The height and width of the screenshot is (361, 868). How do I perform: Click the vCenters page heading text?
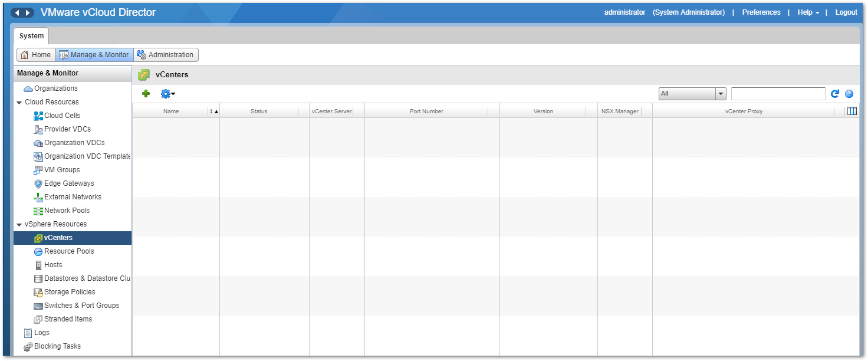[172, 75]
